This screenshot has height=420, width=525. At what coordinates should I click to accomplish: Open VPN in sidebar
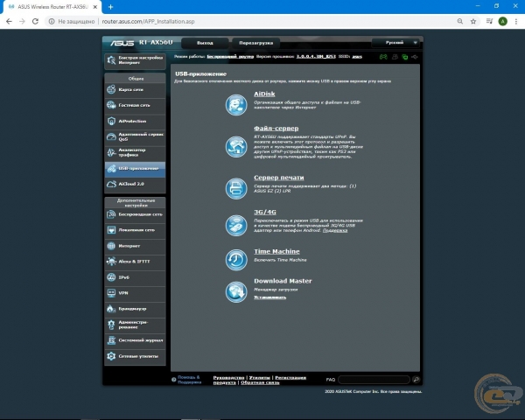135,293
